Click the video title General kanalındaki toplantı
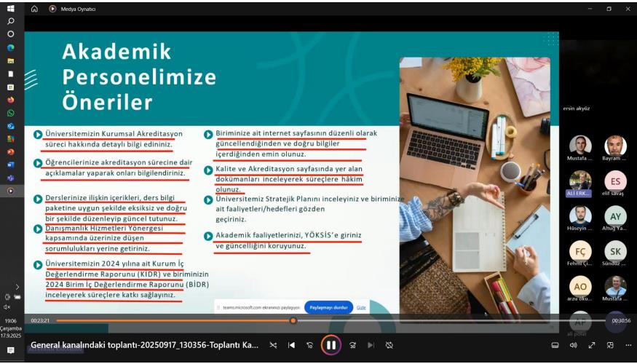The image size is (637, 364). [x=145, y=345]
